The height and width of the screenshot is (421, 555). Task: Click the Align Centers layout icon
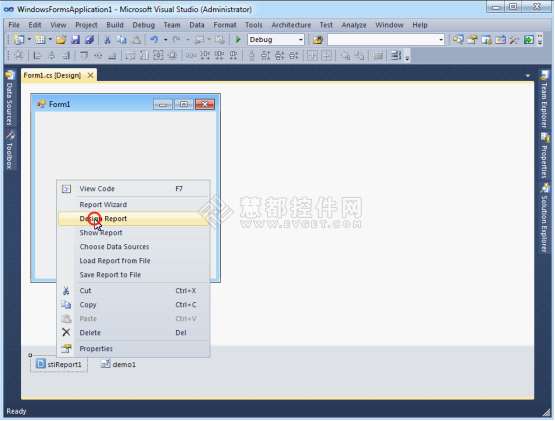tap(52, 56)
